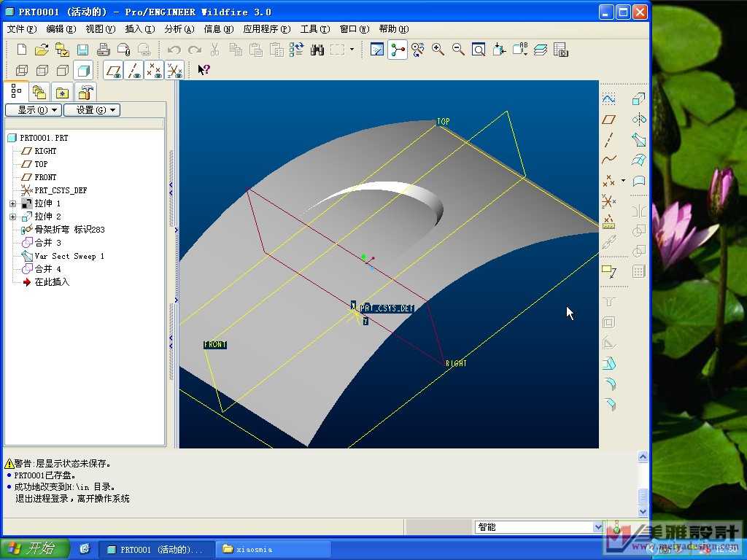
Task: Click the Chamfer tool icon in right toolbar
Action: pyautogui.click(x=609, y=404)
